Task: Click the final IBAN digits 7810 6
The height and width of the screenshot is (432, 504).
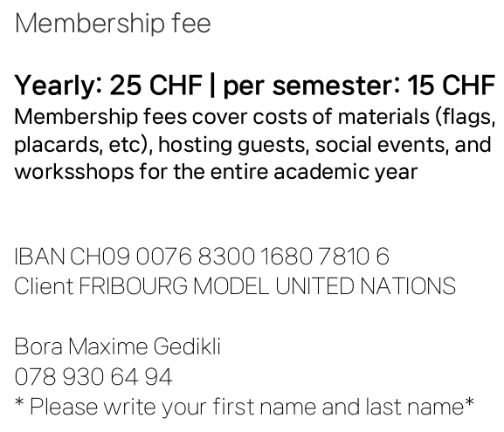Action: [354, 257]
